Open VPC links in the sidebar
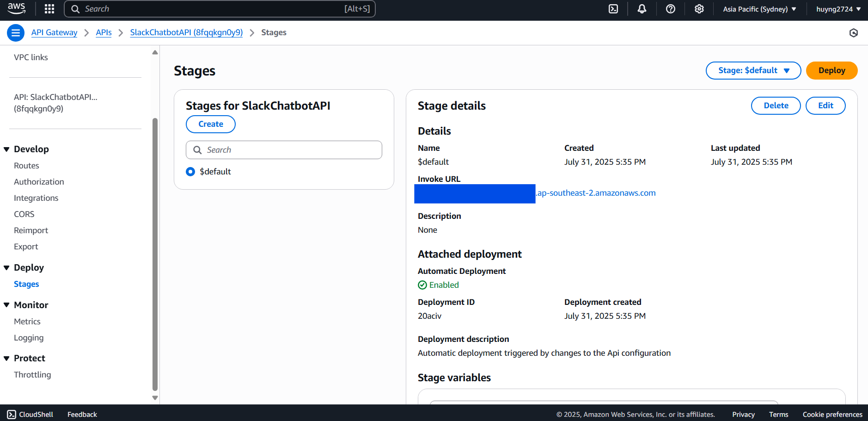The image size is (868, 421). (x=31, y=57)
